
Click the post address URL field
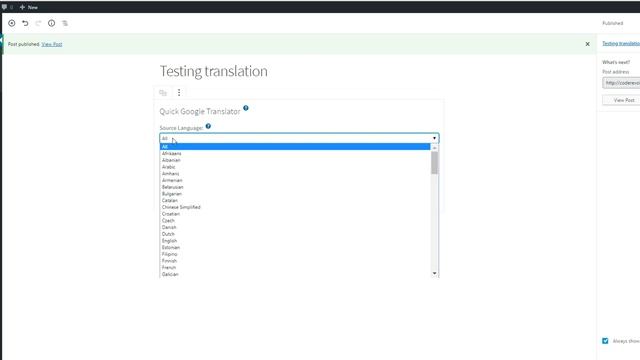pyautogui.click(x=621, y=83)
